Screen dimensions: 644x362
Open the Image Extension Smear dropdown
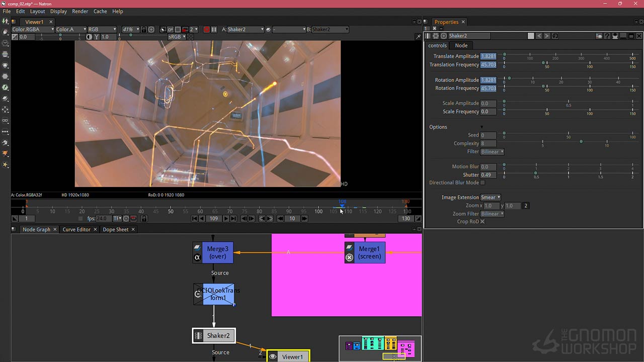click(x=491, y=198)
